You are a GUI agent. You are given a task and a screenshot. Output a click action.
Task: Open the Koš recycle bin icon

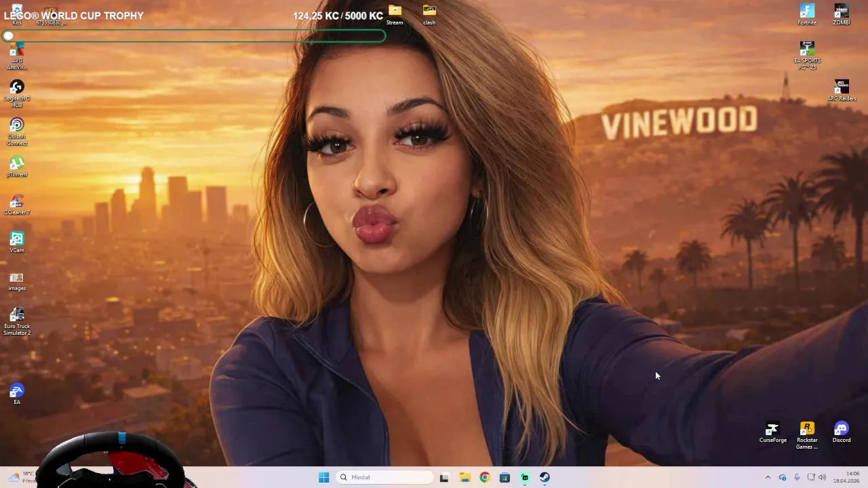tap(17, 14)
